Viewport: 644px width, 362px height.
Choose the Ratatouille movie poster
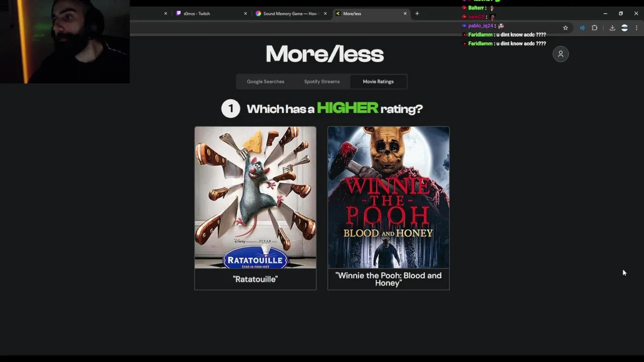(x=256, y=198)
